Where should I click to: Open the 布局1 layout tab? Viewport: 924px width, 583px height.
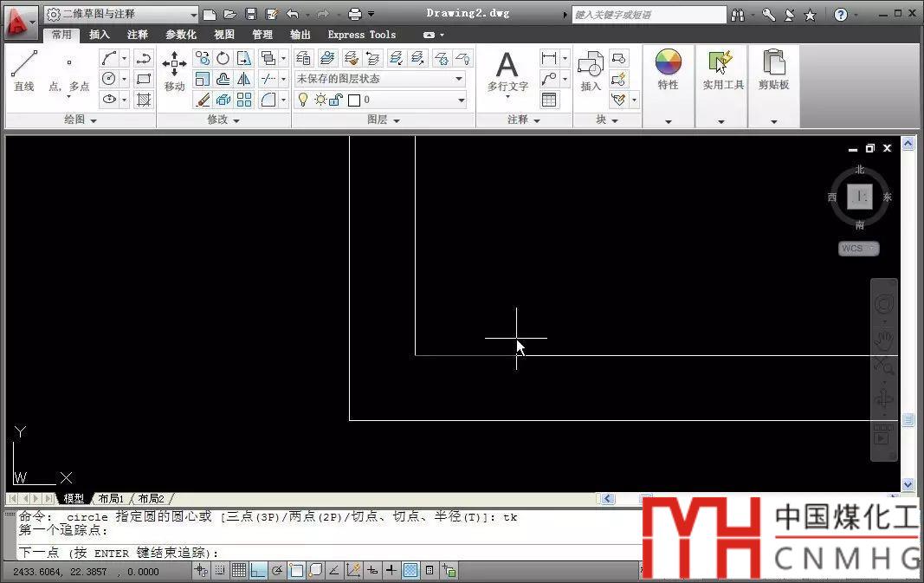tap(110, 499)
